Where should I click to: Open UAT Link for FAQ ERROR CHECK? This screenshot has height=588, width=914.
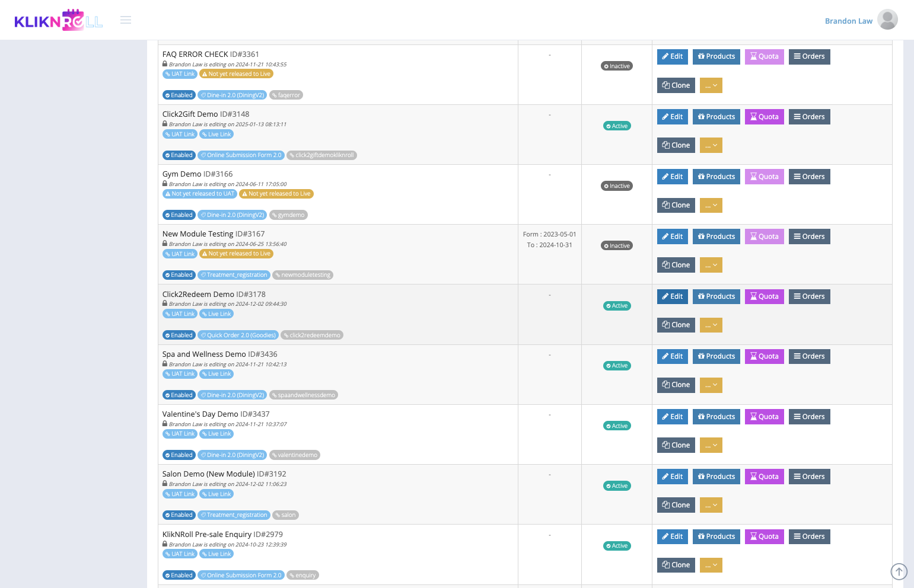click(180, 74)
